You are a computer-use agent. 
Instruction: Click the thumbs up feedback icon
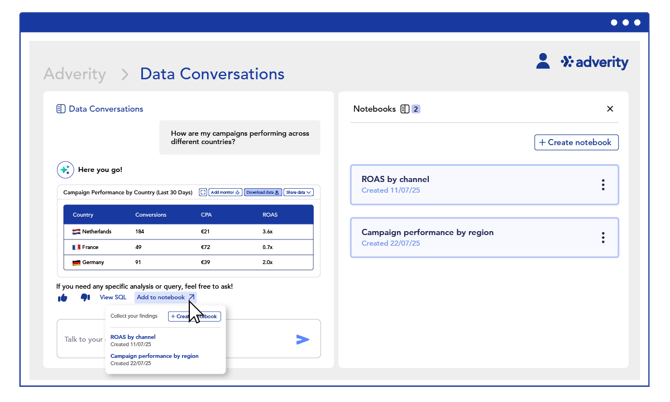63,298
